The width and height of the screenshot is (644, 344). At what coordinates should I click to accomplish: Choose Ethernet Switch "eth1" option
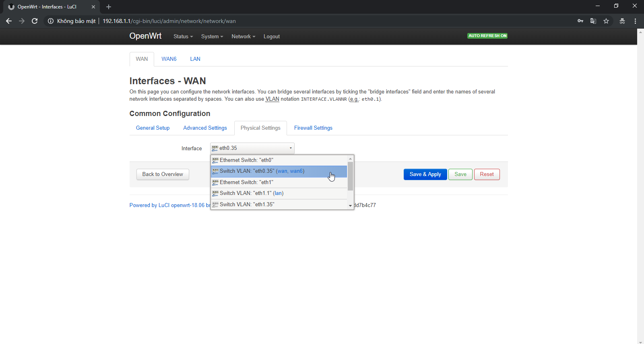pyautogui.click(x=279, y=182)
